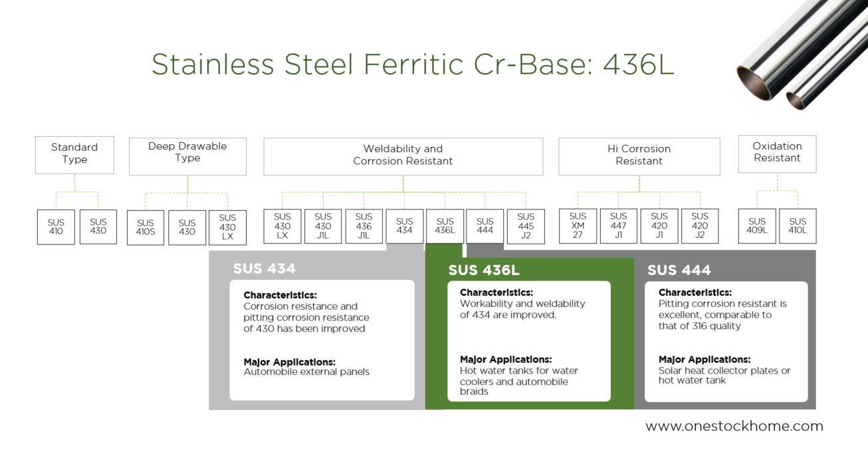Screen dimensions: 868x452
Task: Click the SUS 447 J1 grade box
Action: tap(618, 226)
